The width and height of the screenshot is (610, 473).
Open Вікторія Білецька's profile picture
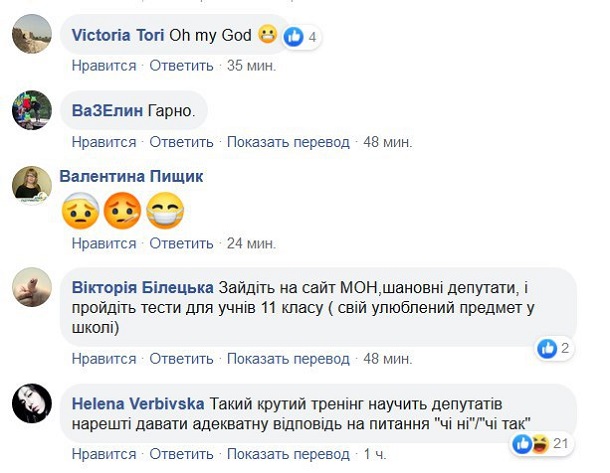point(32,291)
